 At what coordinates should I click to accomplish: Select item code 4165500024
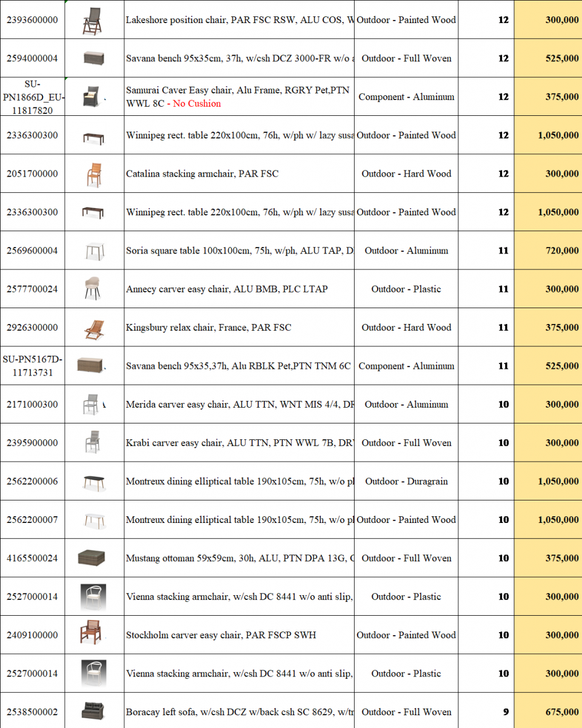[x=33, y=558]
